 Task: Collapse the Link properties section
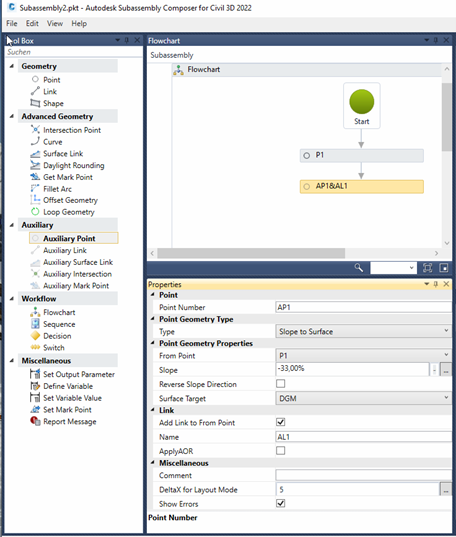point(153,410)
